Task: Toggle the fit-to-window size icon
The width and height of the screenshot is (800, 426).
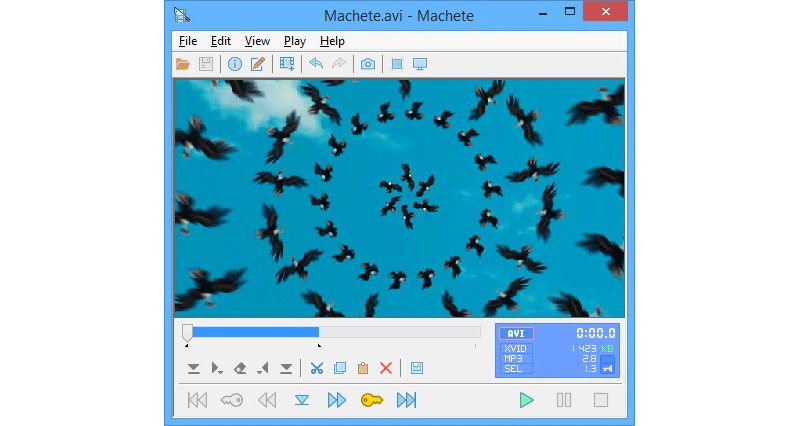Action: (396, 64)
